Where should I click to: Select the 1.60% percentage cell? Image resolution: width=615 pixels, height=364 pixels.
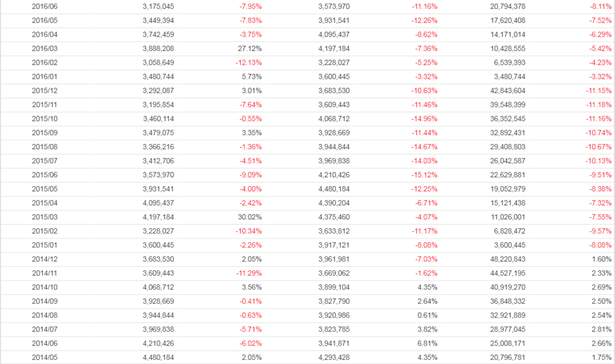click(x=602, y=259)
